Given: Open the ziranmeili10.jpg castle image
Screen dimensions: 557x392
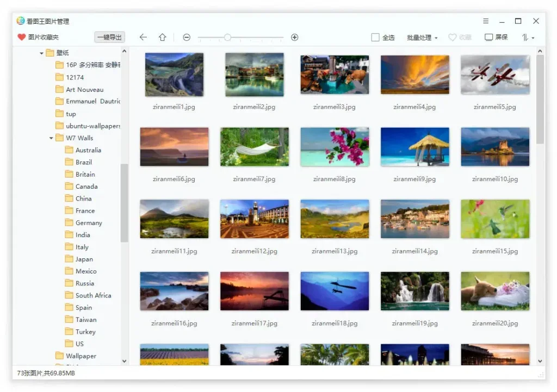Looking at the screenshot, I should pyautogui.click(x=495, y=146).
